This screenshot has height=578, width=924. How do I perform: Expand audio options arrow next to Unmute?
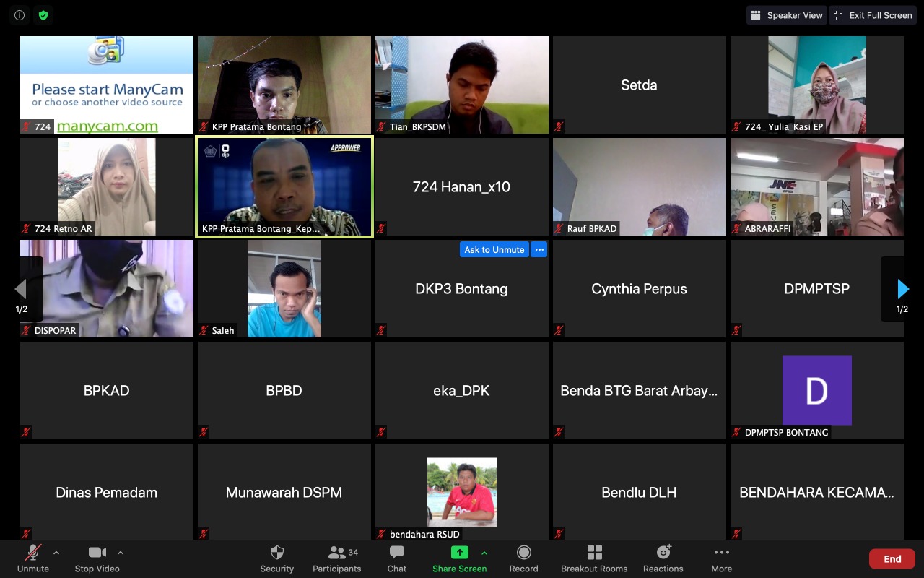(x=56, y=553)
